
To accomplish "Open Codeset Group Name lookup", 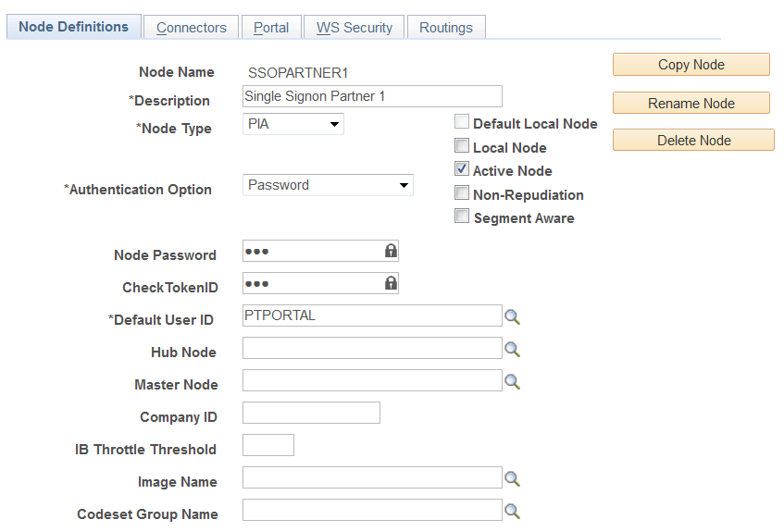I will pyautogui.click(x=512, y=512).
